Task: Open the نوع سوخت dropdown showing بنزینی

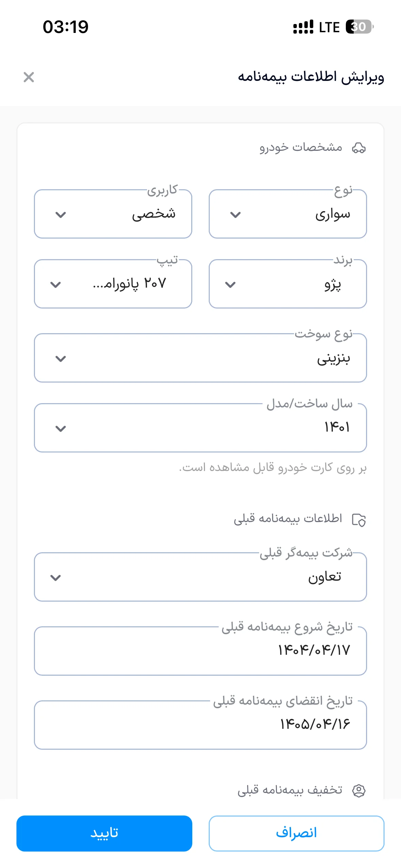Action: [x=200, y=358]
